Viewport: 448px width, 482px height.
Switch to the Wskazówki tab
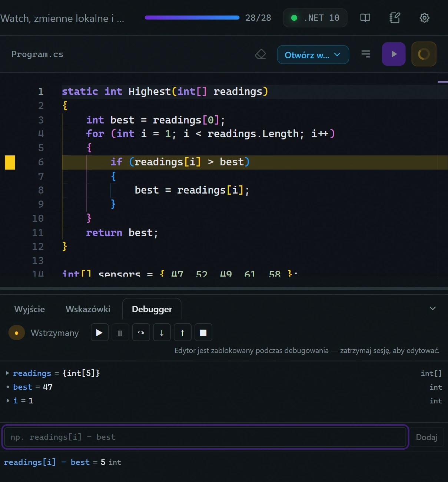coord(88,309)
